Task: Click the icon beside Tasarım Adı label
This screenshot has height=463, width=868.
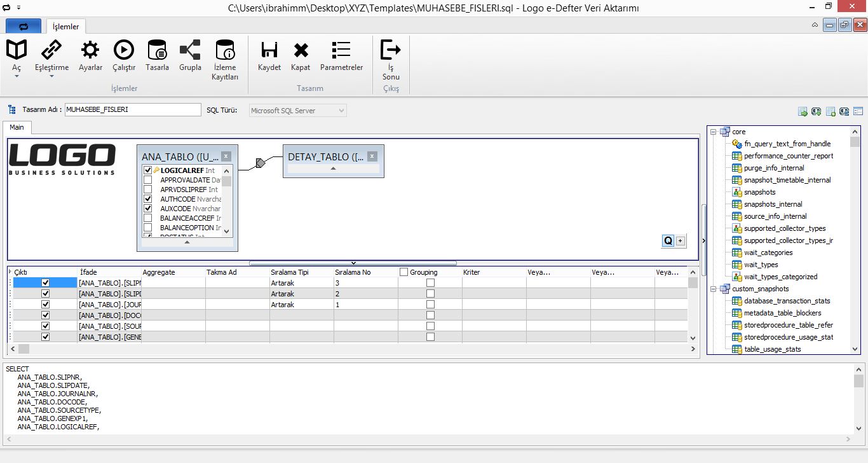Action: pyautogui.click(x=11, y=110)
